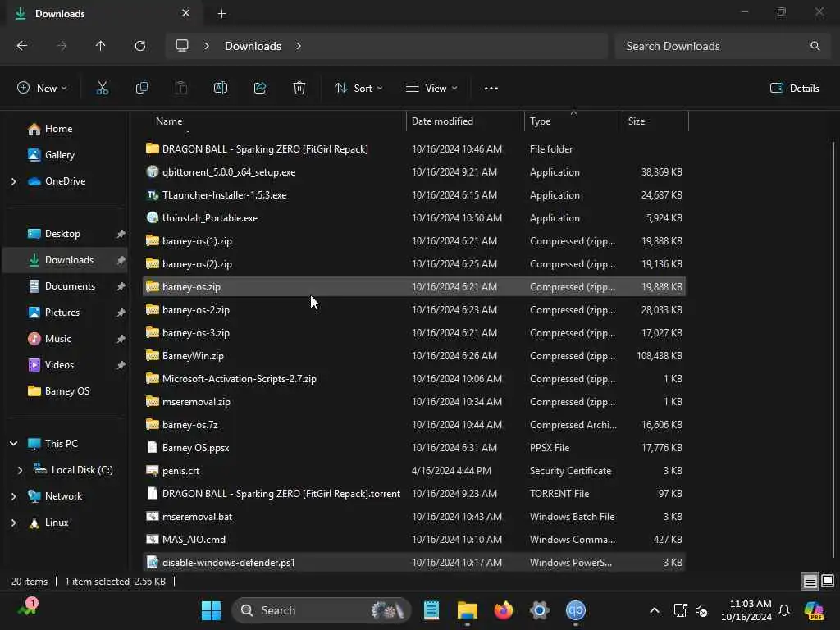This screenshot has height=630, width=840.
Task: Select Uninstalr_Portable.exe
Action: point(414,218)
